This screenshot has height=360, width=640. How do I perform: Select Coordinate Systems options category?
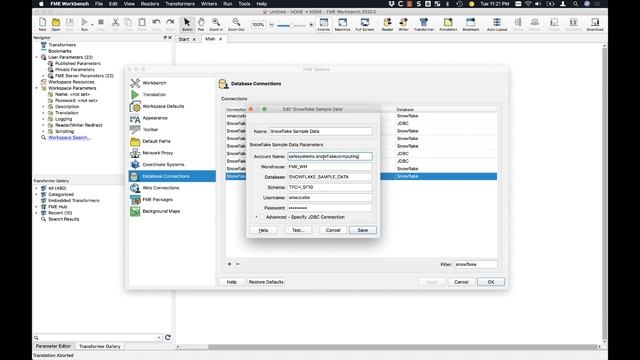pos(172,164)
